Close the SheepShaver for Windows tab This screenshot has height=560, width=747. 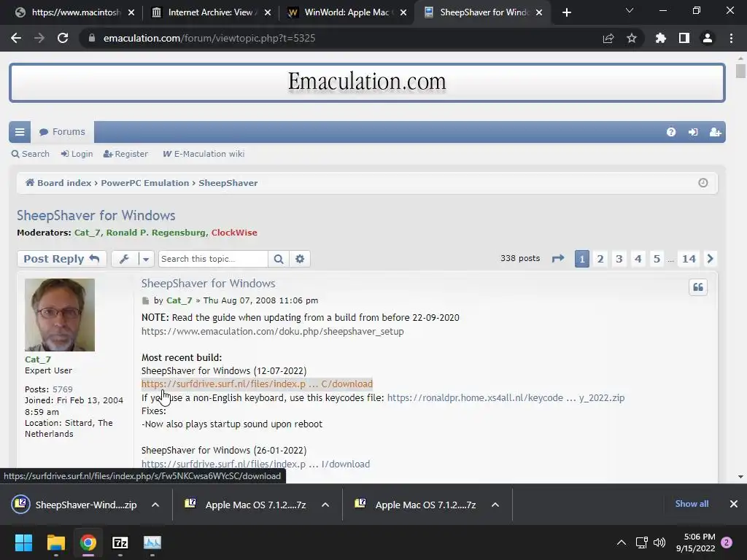coord(539,12)
